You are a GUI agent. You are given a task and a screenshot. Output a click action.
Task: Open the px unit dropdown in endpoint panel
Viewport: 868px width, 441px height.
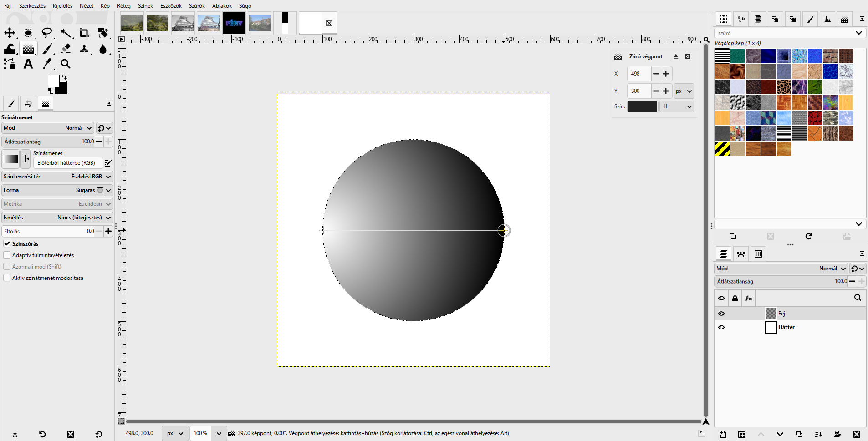coord(684,91)
